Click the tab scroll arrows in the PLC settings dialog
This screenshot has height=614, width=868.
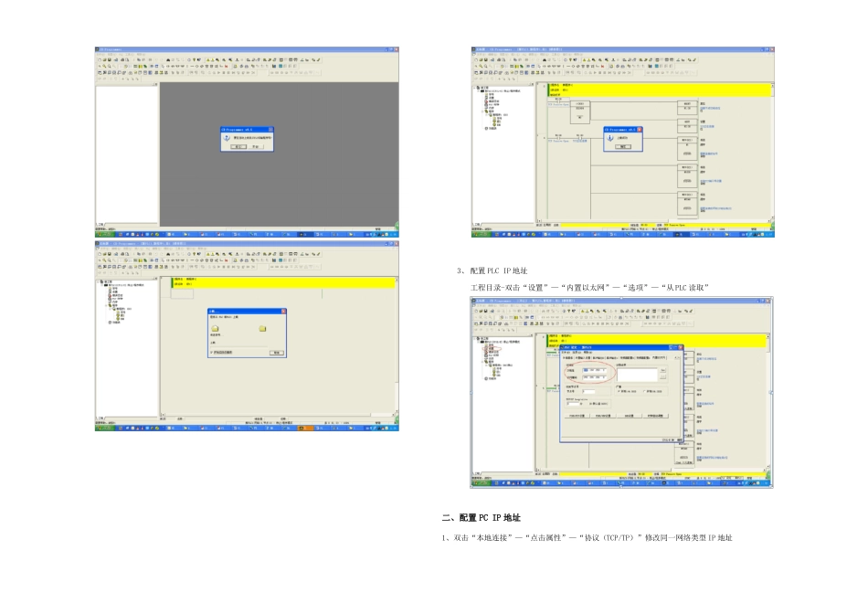click(x=677, y=357)
